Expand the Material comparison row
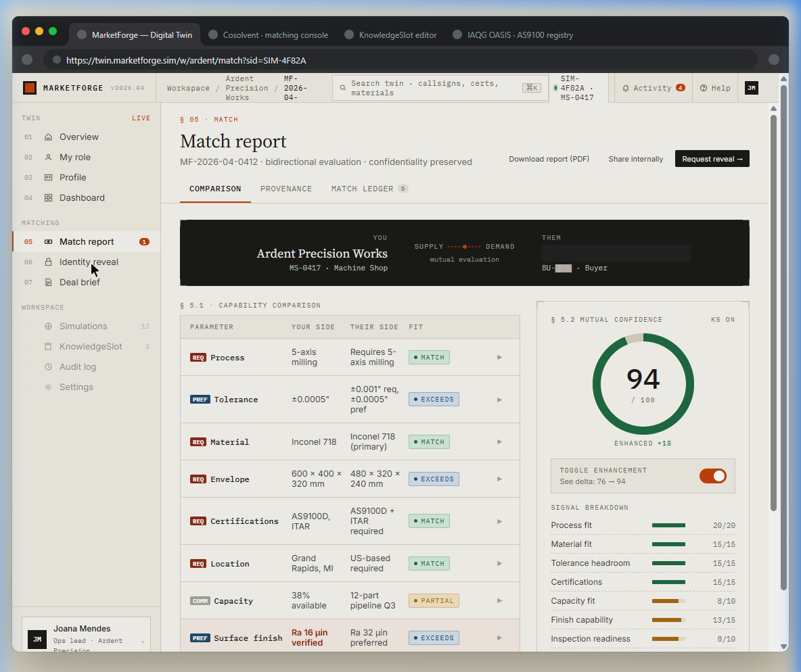This screenshot has height=672, width=801. tap(499, 441)
